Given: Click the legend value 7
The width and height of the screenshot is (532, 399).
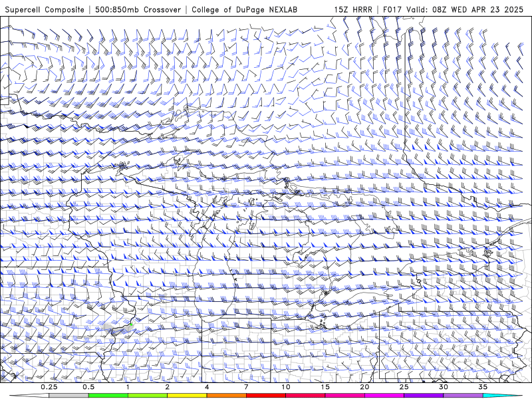Looking at the screenshot, I should [x=246, y=387].
